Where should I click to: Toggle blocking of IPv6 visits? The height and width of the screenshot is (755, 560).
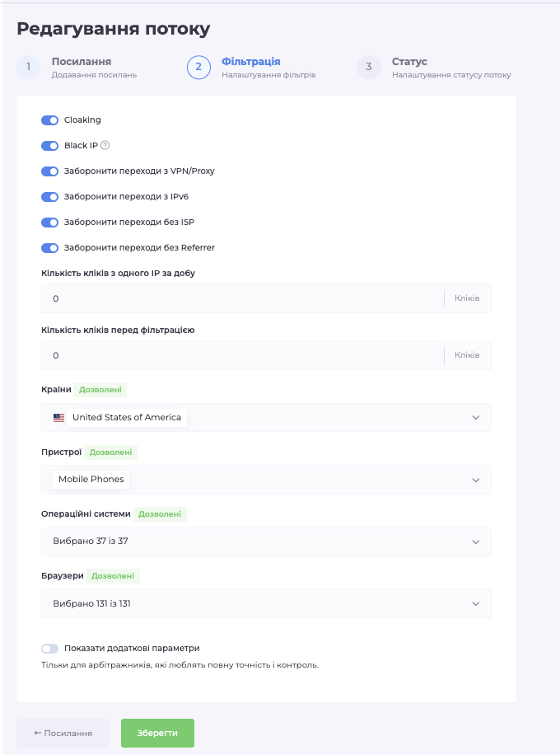click(x=50, y=197)
